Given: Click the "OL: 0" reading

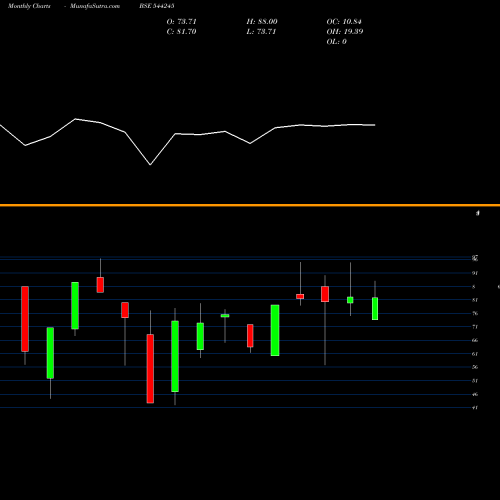Looking at the screenshot, I should coord(336,42).
